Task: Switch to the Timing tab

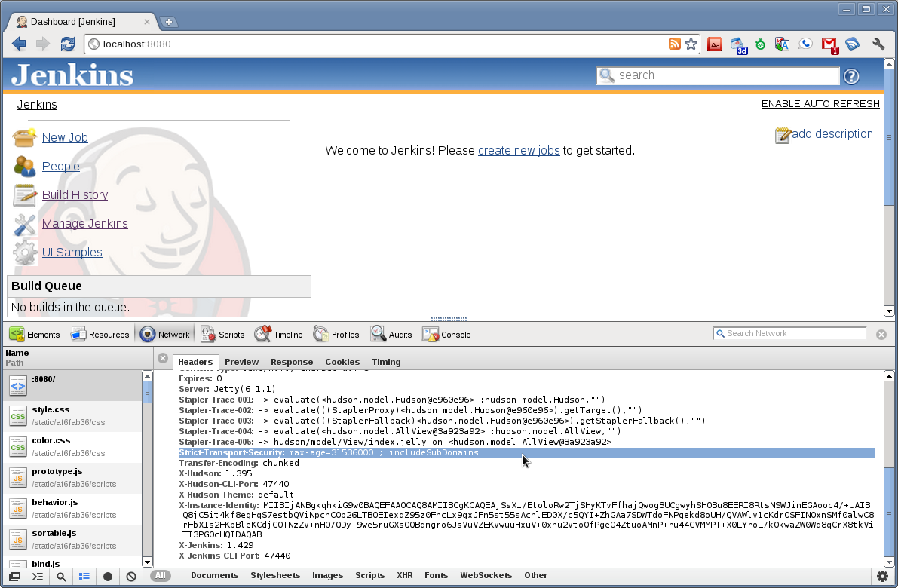Action: click(387, 362)
